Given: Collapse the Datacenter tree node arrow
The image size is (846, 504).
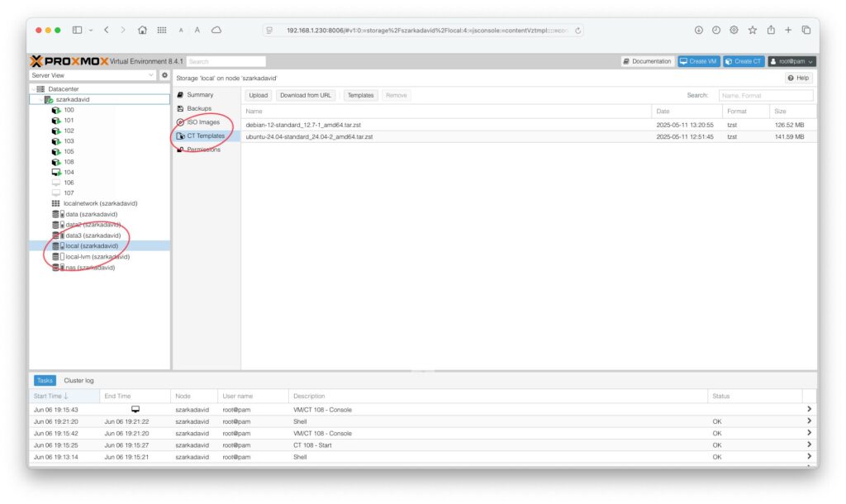Looking at the screenshot, I should click(33, 89).
